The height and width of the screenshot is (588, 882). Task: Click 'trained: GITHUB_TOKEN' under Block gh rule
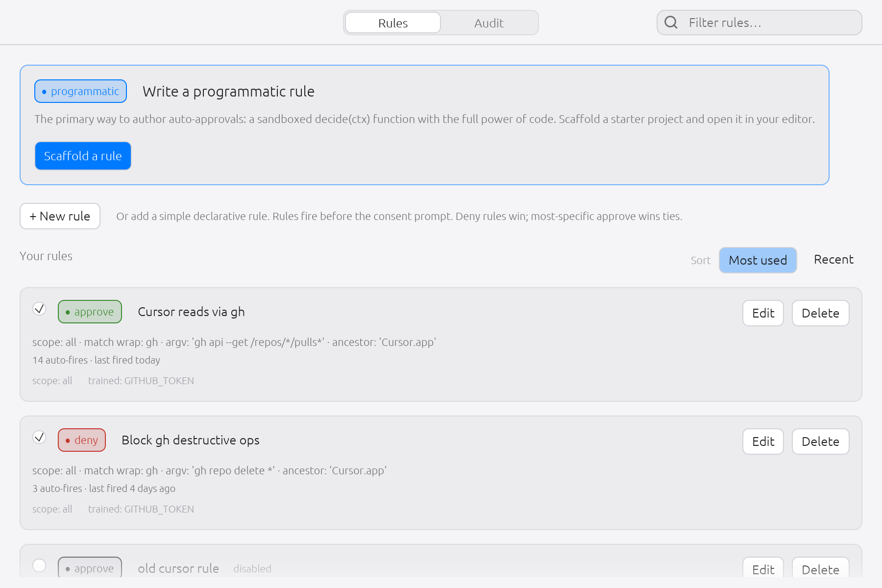coord(141,509)
